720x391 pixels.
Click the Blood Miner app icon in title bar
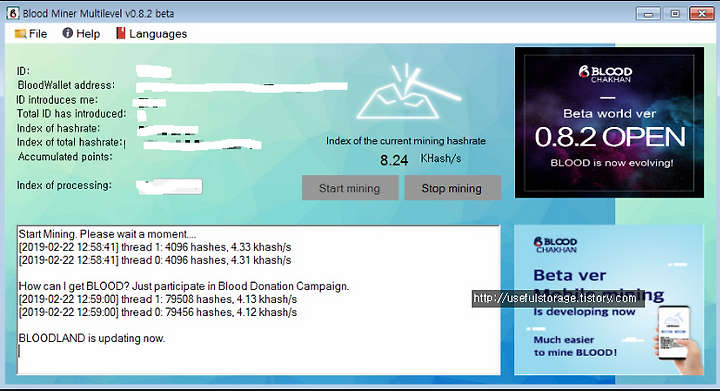pyautogui.click(x=12, y=14)
